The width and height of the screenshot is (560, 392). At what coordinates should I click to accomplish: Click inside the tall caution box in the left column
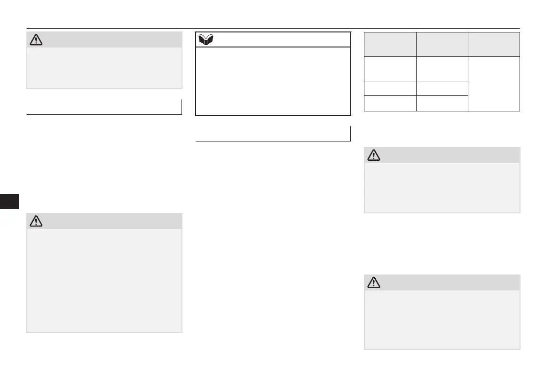(x=104, y=280)
